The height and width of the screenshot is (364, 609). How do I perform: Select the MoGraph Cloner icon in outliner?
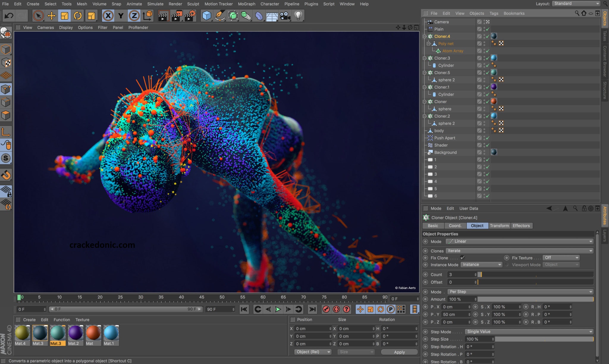(430, 36)
